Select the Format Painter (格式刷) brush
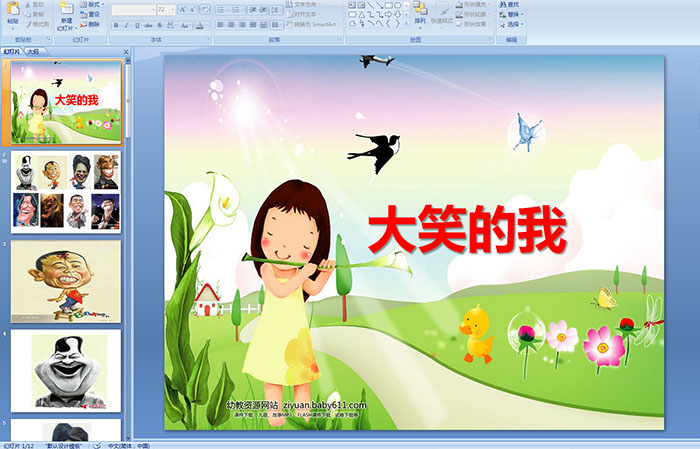 click(28, 25)
